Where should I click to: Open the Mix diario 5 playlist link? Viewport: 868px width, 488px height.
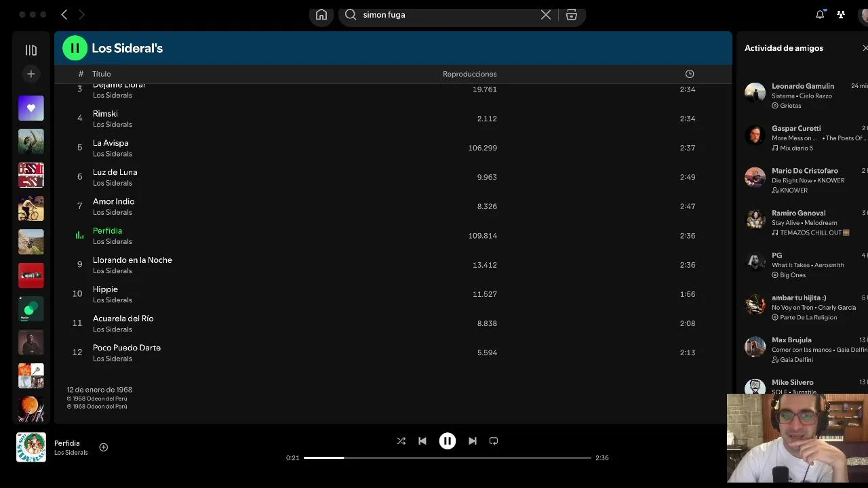796,148
